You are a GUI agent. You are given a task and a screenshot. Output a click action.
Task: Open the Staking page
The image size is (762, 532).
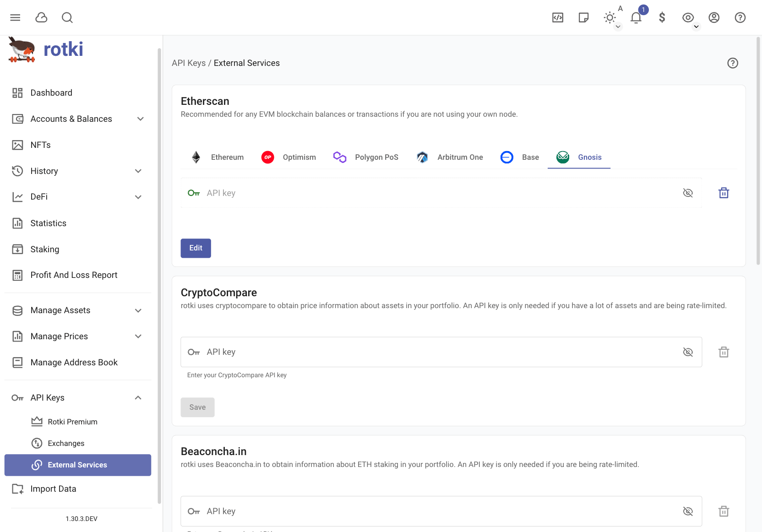(x=78, y=250)
